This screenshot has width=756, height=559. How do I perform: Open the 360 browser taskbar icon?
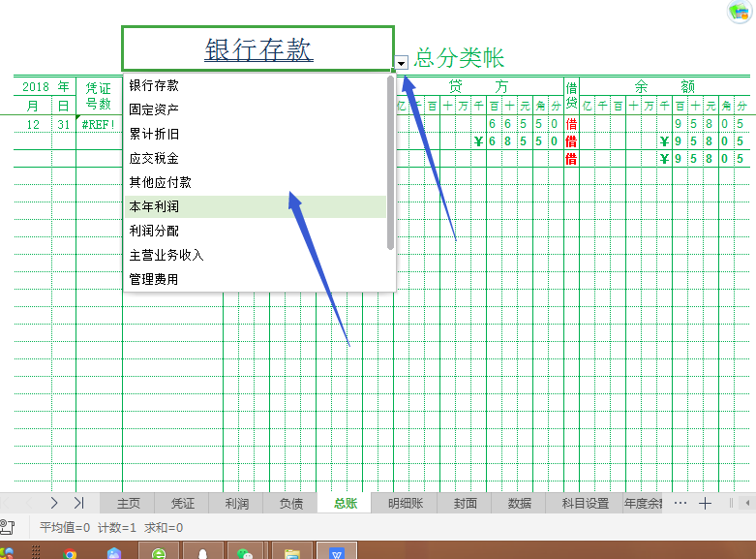(159, 552)
